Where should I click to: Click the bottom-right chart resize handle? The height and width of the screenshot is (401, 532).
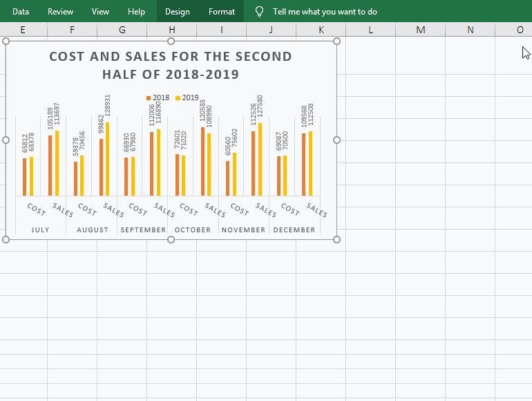coord(336,240)
